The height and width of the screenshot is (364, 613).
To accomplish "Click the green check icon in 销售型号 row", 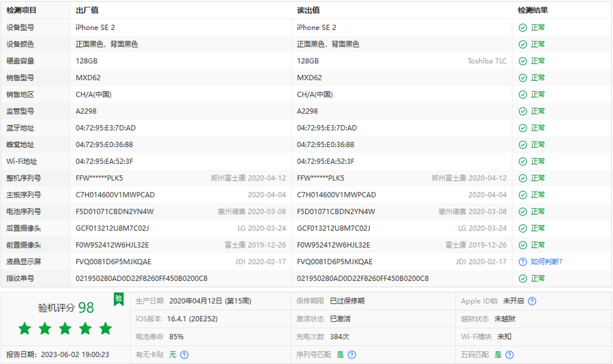I will point(522,78).
